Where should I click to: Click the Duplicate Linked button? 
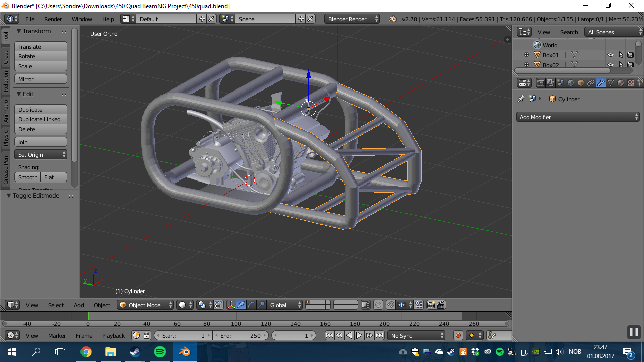40,119
